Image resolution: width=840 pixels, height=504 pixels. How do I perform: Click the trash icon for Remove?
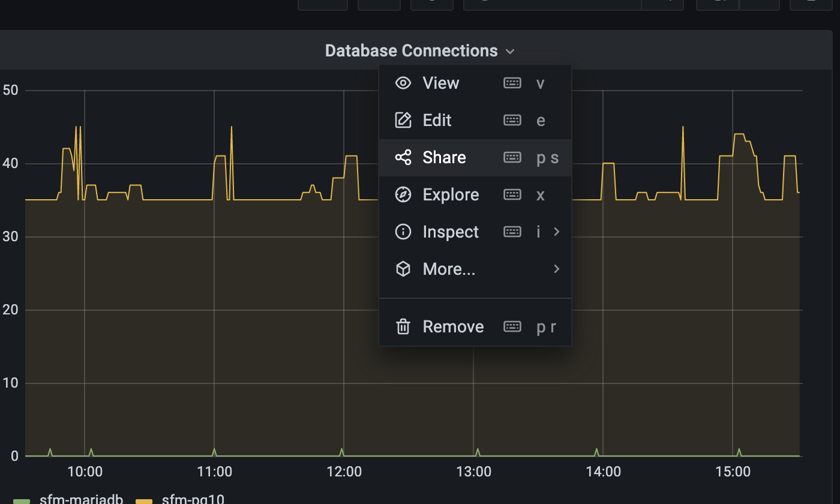coord(403,326)
